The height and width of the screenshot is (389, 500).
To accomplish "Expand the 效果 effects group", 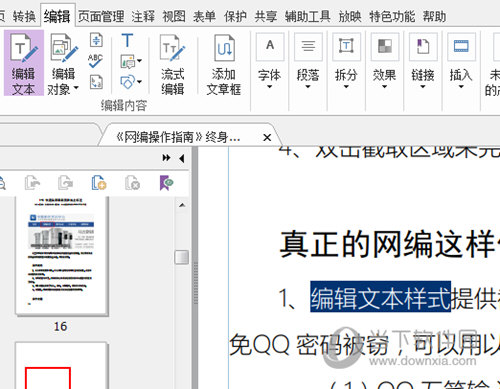I will click(385, 62).
